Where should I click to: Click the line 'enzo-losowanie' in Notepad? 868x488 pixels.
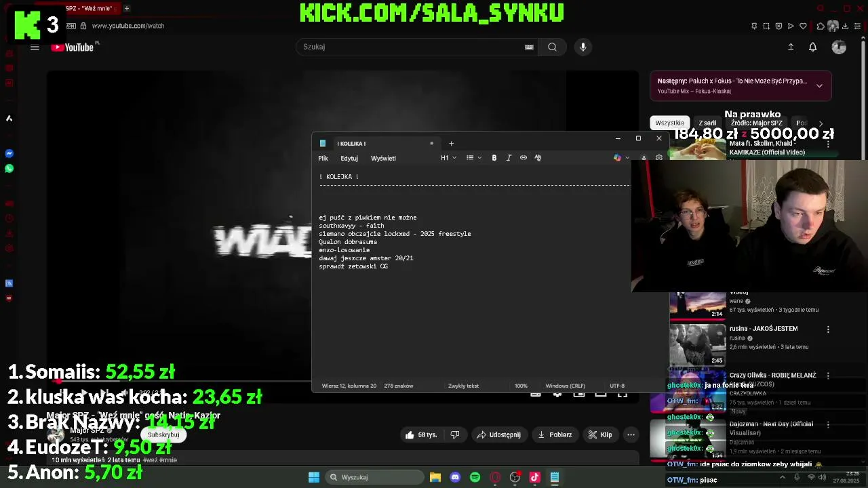344,250
